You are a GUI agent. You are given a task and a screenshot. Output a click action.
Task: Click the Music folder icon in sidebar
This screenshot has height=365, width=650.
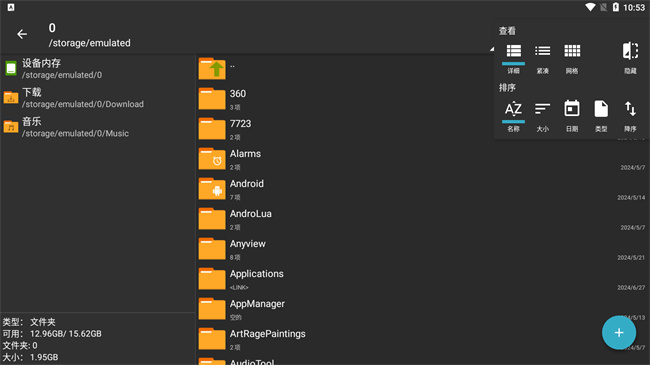[11, 127]
